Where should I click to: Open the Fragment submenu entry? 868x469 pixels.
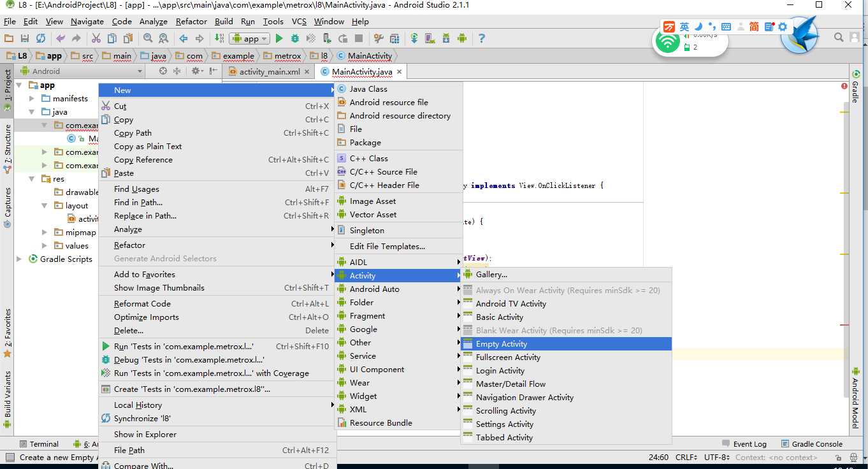click(398, 316)
